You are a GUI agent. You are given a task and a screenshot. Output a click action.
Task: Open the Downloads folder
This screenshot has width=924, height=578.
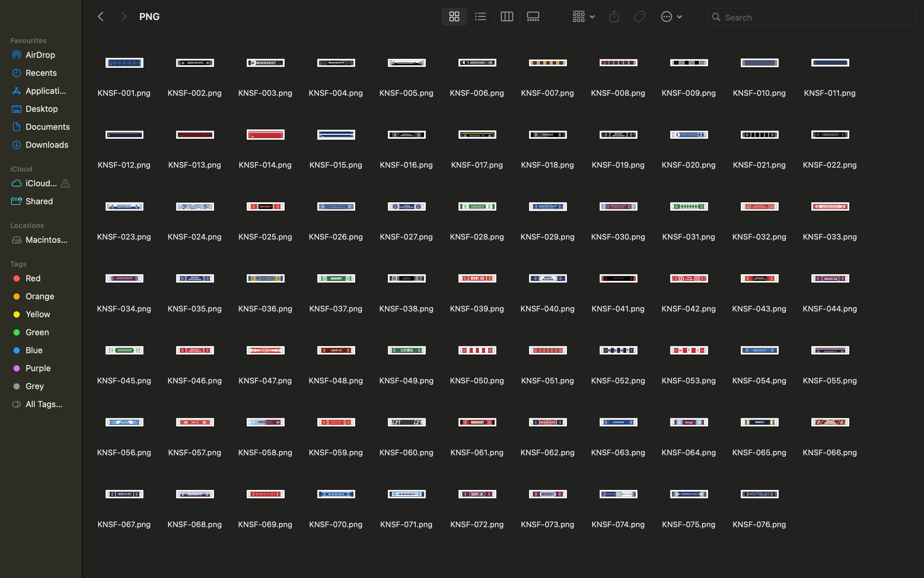pos(46,145)
